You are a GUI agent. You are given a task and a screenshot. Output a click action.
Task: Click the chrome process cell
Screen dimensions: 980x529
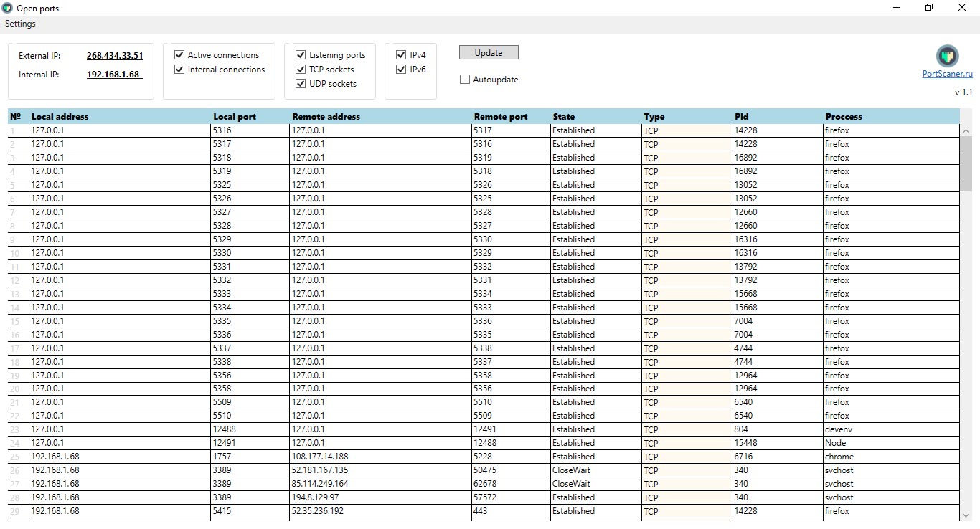tap(891, 457)
